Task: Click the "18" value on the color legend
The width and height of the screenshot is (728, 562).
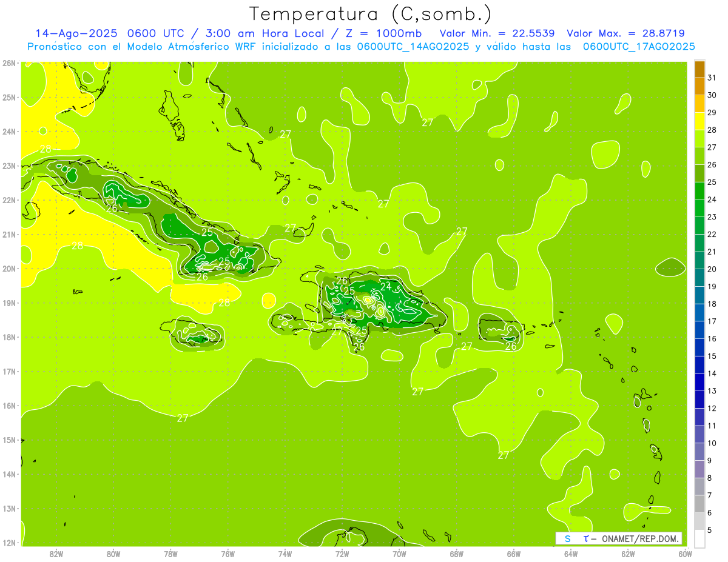Action: click(x=712, y=304)
